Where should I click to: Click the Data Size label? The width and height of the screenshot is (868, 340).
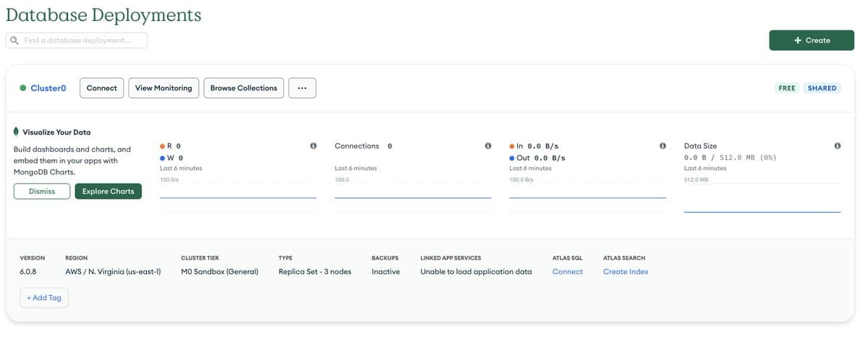point(700,146)
